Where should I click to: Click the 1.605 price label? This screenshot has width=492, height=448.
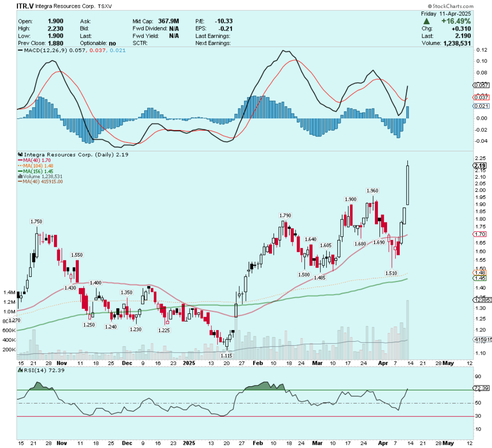tap(326, 245)
